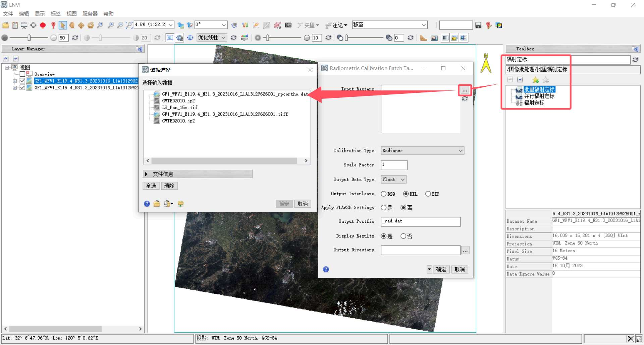This screenshot has width=644, height=345.
Task: Open the 优化线性 stretch type dropdown
Action: (212, 38)
